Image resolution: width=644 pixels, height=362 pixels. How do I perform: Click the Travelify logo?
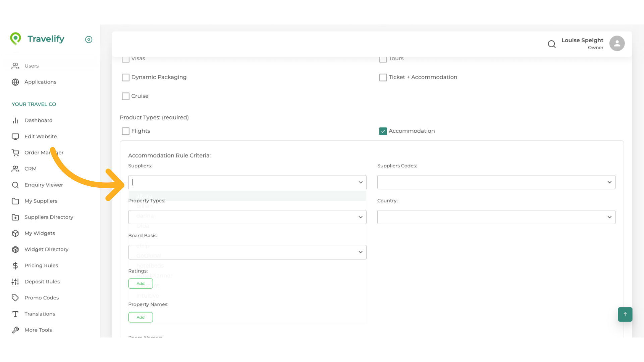pos(37,39)
